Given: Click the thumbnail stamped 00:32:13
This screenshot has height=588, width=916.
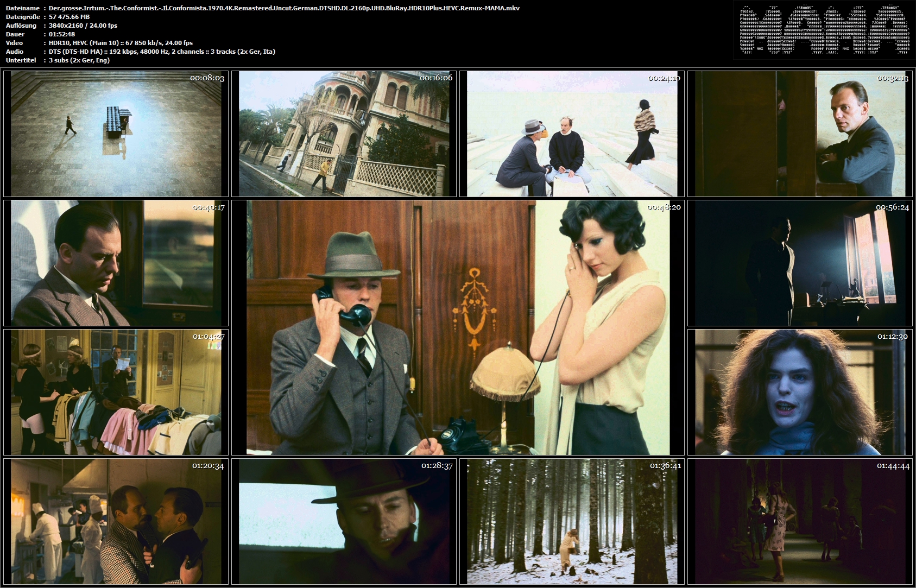Looking at the screenshot, I should (x=800, y=134).
